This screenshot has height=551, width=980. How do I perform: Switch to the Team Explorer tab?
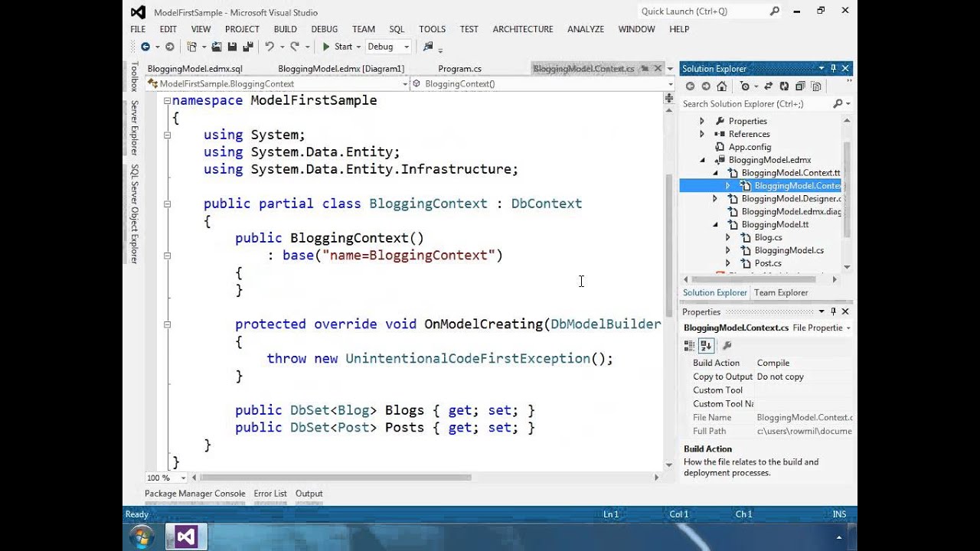pos(781,292)
